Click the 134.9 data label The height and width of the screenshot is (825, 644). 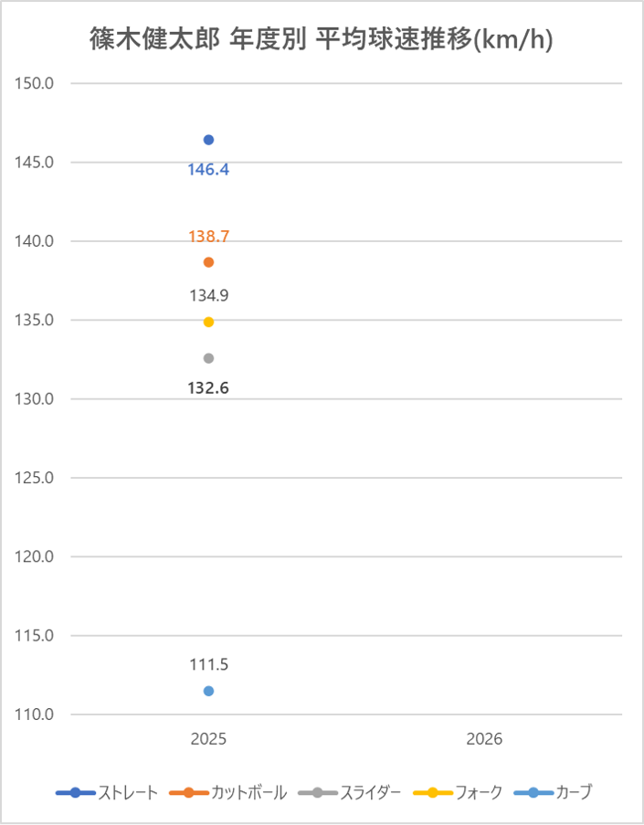coord(208,295)
